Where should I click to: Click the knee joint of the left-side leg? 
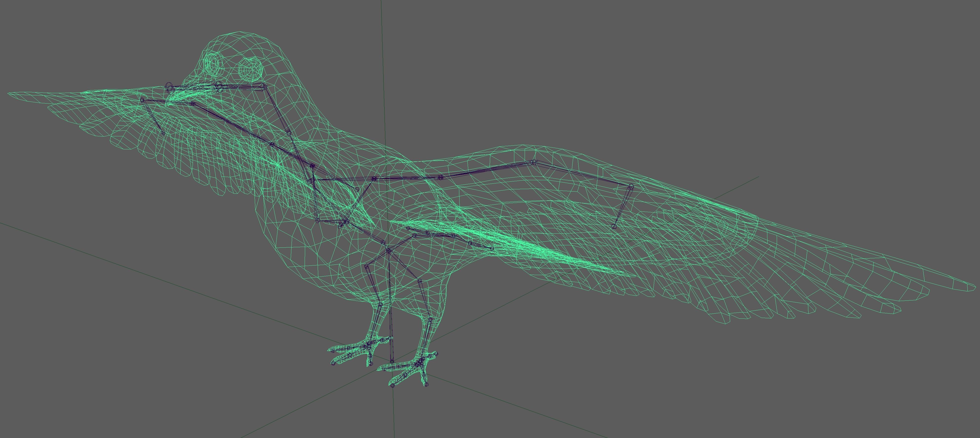(x=367, y=266)
